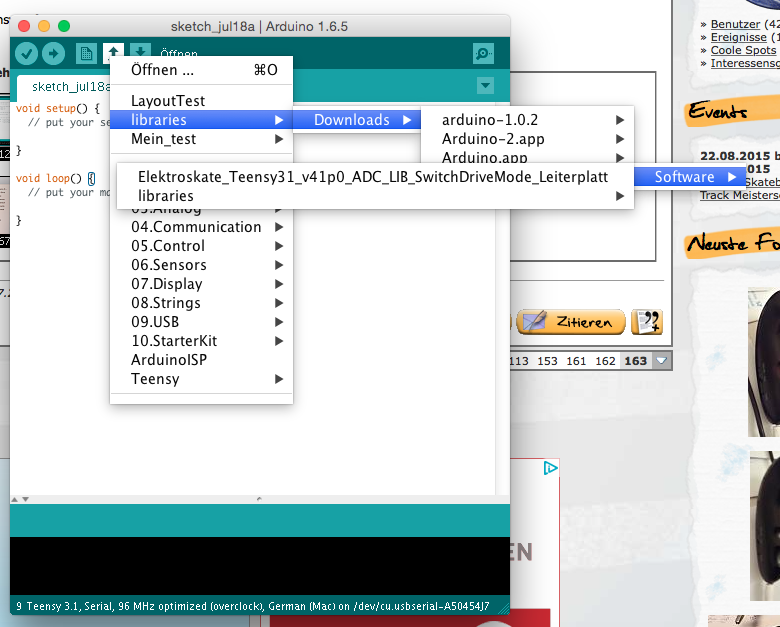The image size is (780, 627).
Task: Click the Arduino window title bar
Action: tap(260, 26)
